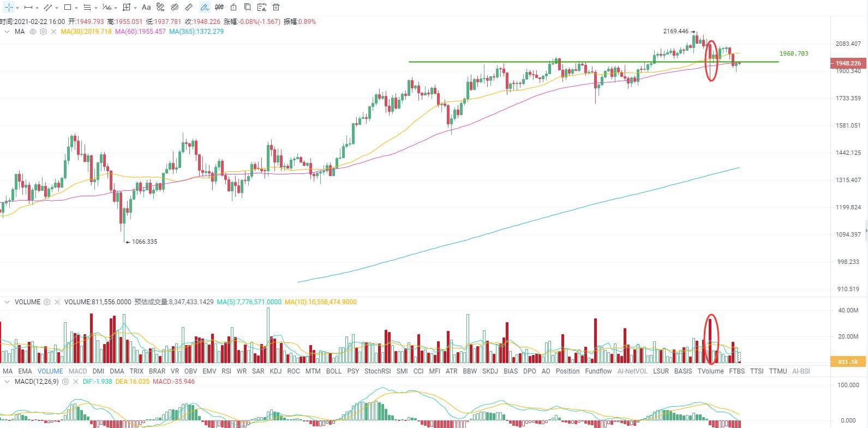The image size is (868, 428).
Task: Expand the horizontal line tool dropdown arrow
Action: [37, 8]
